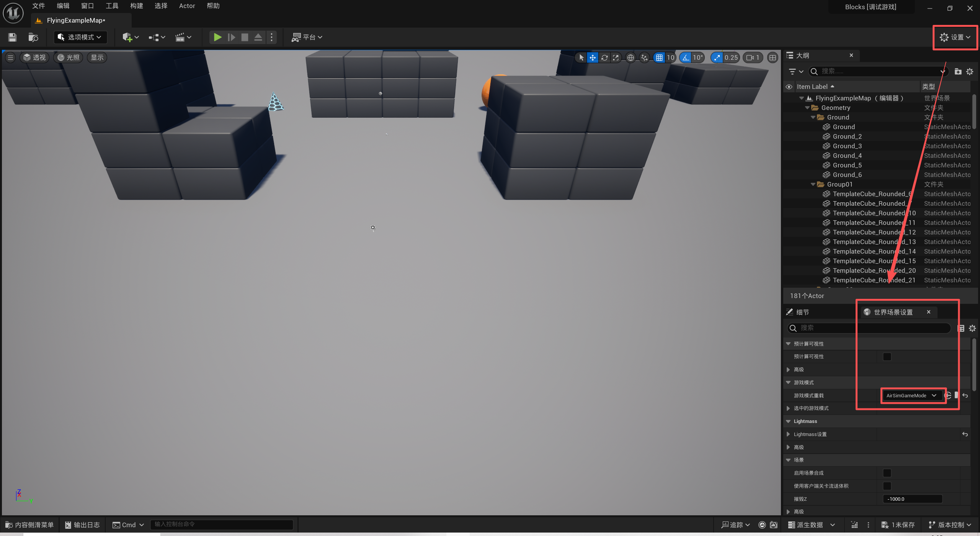The image size is (980, 536).
Task: Enable the 预计算可视性 checkbox
Action: pos(887,357)
